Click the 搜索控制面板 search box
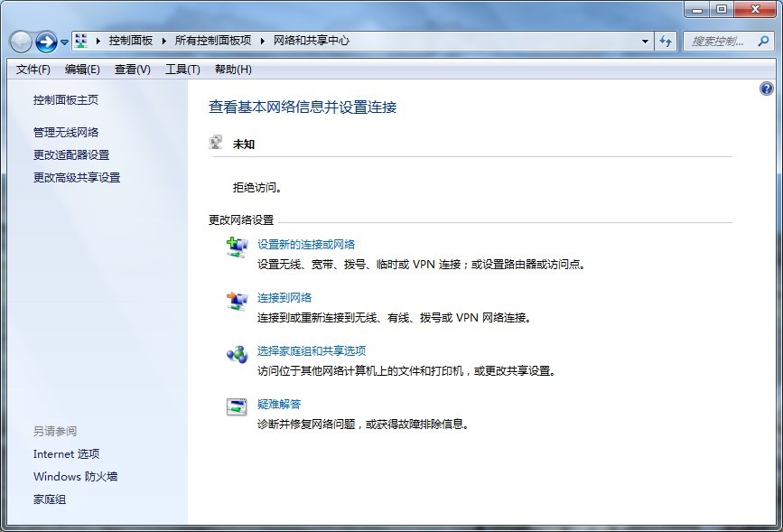 718,41
